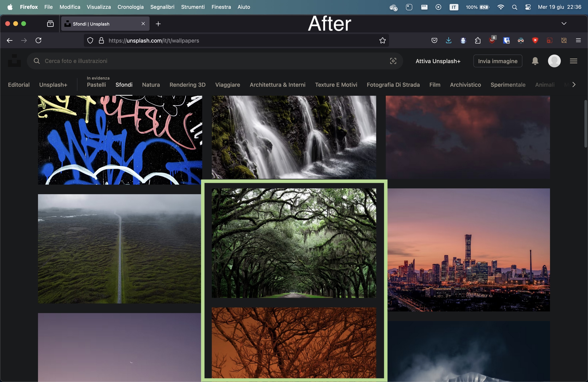Open Firefox downloads arrow icon
This screenshot has height=382, width=588.
point(449,41)
